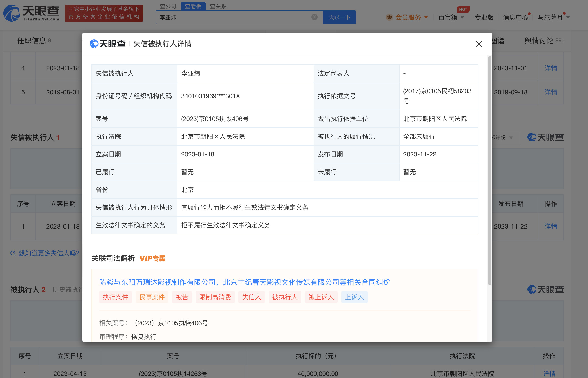Switch to the 查关系 search tab
Image resolution: width=588 pixels, height=378 pixels.
218,6
